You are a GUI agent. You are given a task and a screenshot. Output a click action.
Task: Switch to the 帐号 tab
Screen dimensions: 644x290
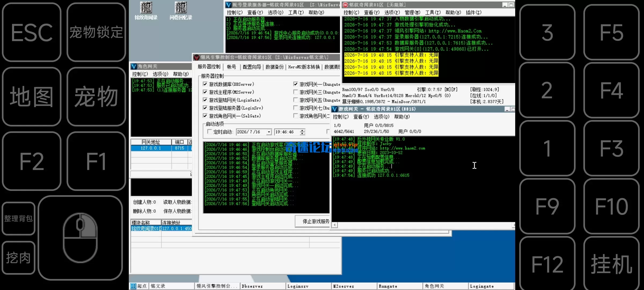232,67
